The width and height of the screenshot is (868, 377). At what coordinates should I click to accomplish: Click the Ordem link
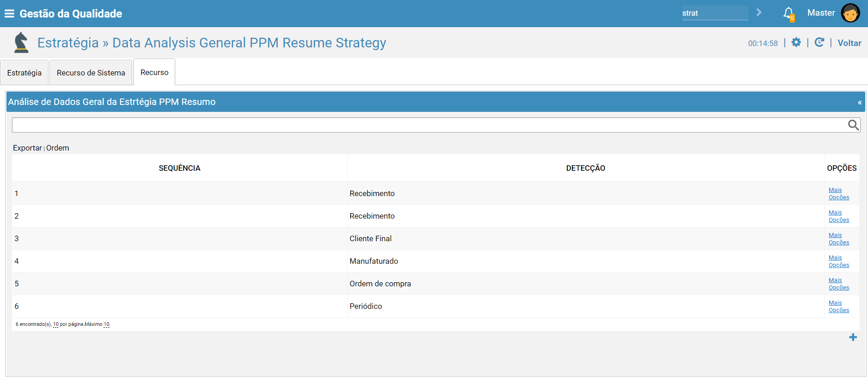point(57,148)
